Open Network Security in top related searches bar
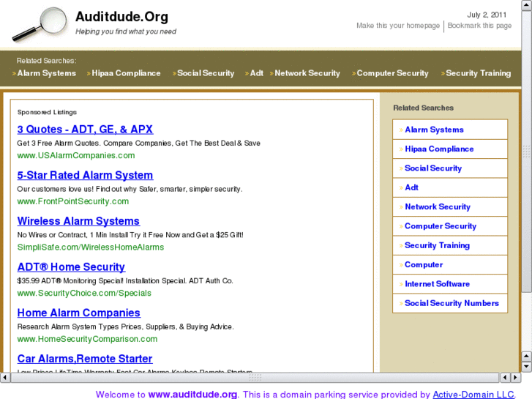The width and height of the screenshot is (532, 399). pos(307,73)
